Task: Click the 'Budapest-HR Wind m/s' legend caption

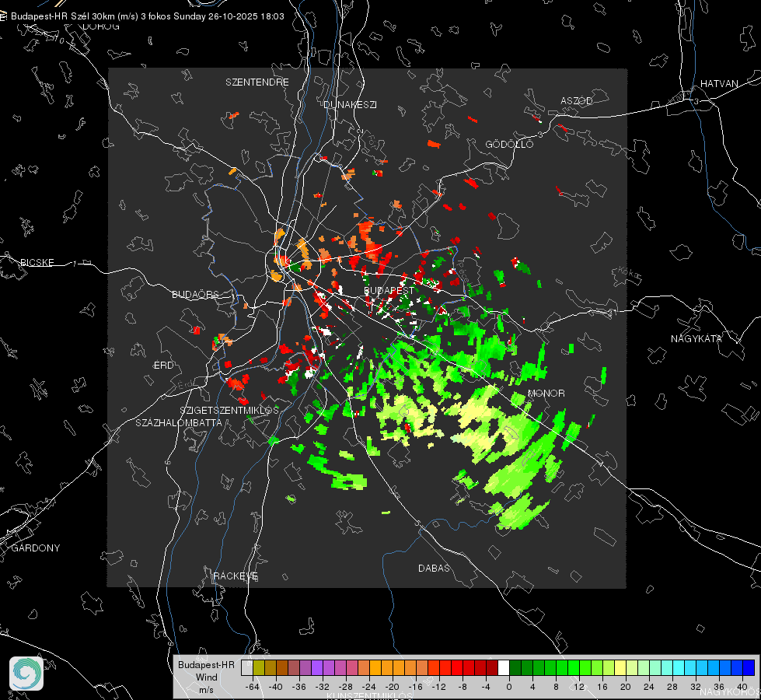Action: click(x=206, y=677)
